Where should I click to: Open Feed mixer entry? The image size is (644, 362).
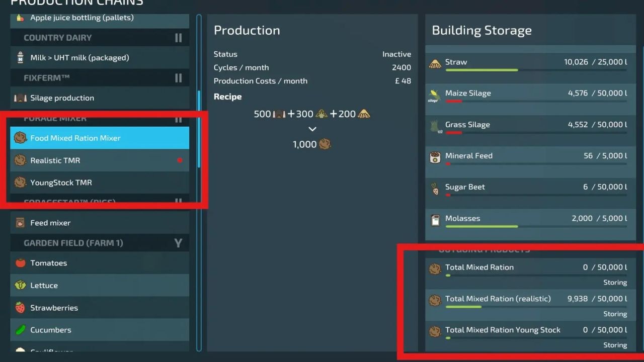click(x=100, y=223)
